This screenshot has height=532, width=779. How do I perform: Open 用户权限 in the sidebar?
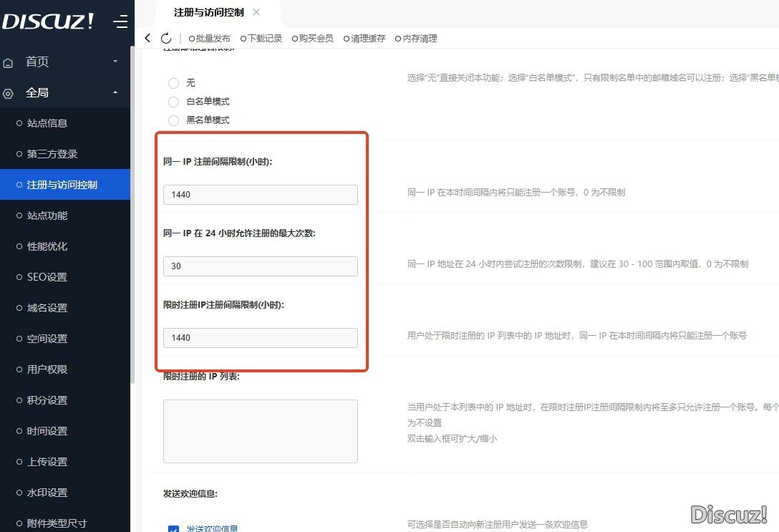pos(47,369)
